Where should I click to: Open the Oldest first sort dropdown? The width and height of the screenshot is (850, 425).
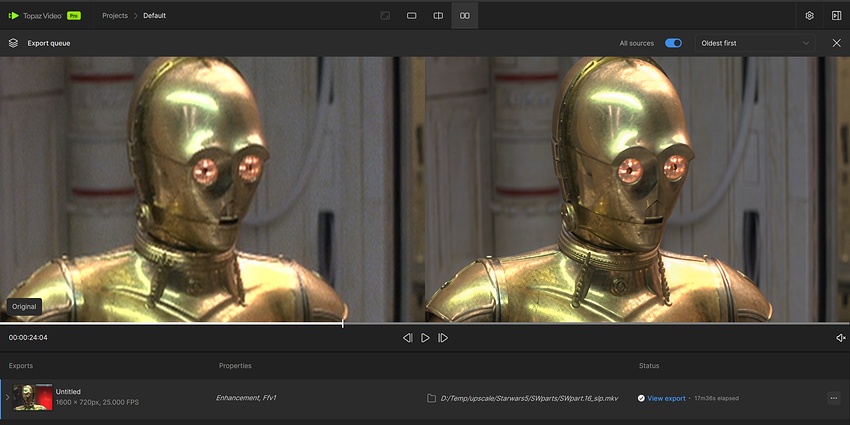(x=755, y=43)
